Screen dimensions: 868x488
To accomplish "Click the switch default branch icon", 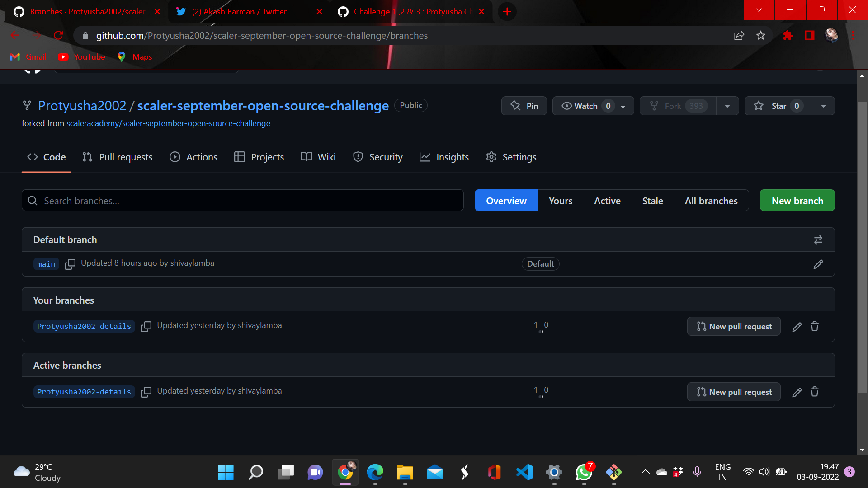I will pyautogui.click(x=818, y=240).
